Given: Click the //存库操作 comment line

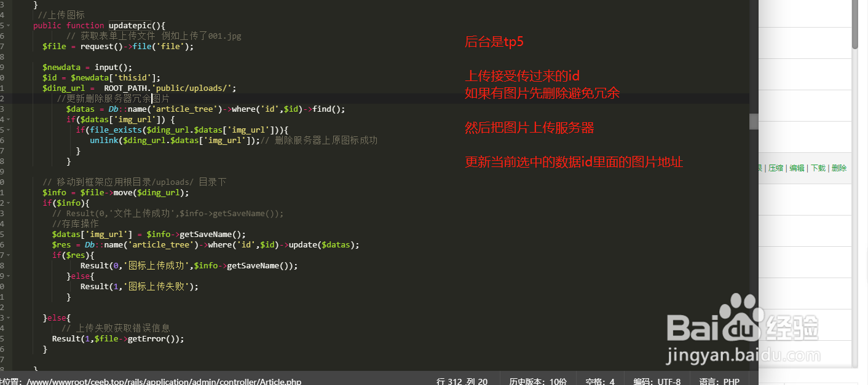Looking at the screenshot, I should tap(75, 224).
